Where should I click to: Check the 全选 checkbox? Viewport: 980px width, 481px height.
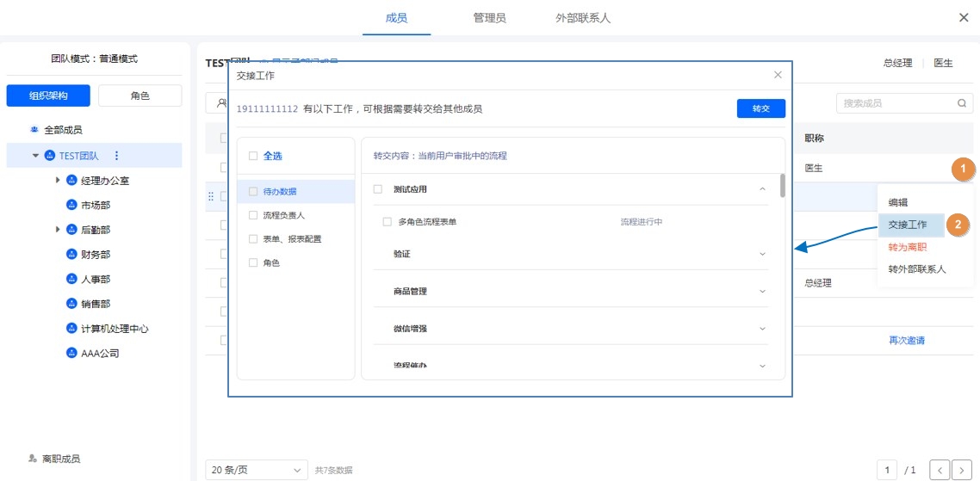coord(252,157)
